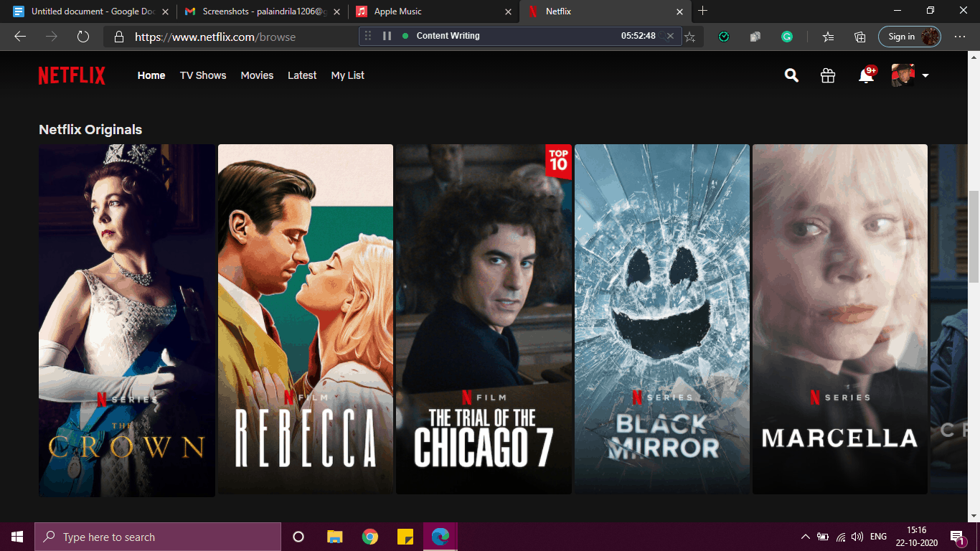Click the red Netflix logo
980x551 pixels.
point(72,75)
